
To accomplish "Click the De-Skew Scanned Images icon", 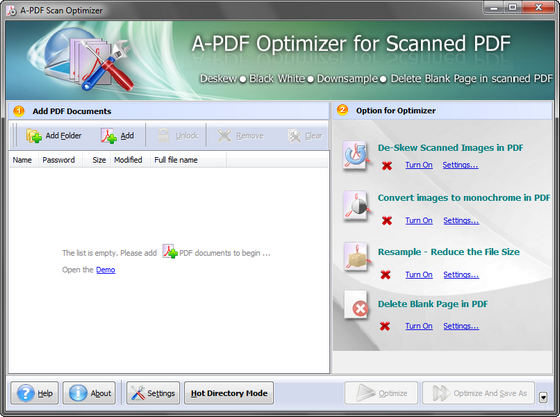I will pos(355,156).
